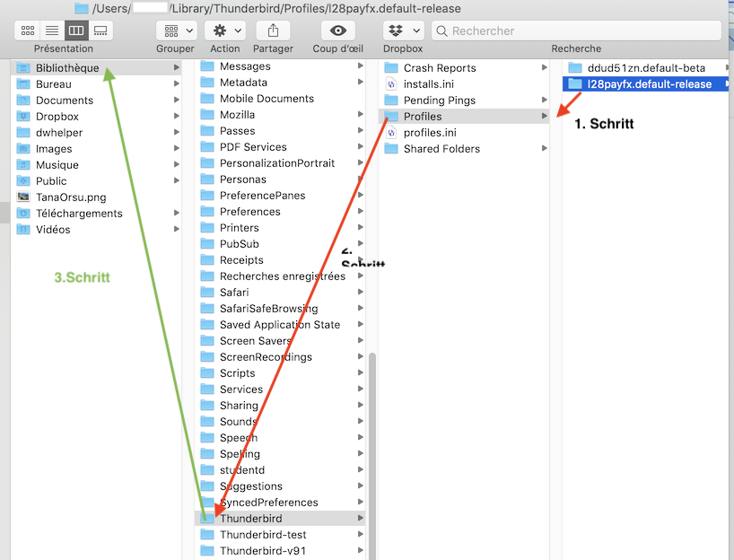Select the profiles.ini file icon
This screenshot has width=734, height=560.
click(391, 133)
